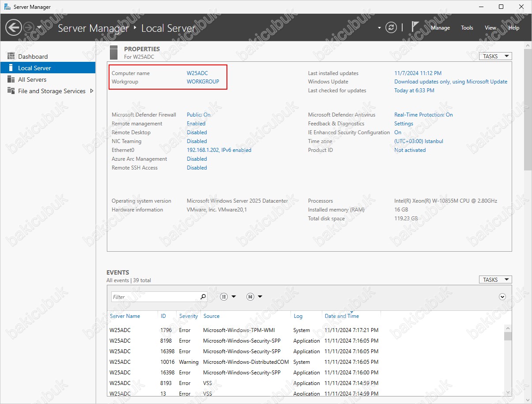Viewport: 532px width, 404px height.
Task: Refresh Server Manager using the refresh icon
Action: click(x=391, y=27)
